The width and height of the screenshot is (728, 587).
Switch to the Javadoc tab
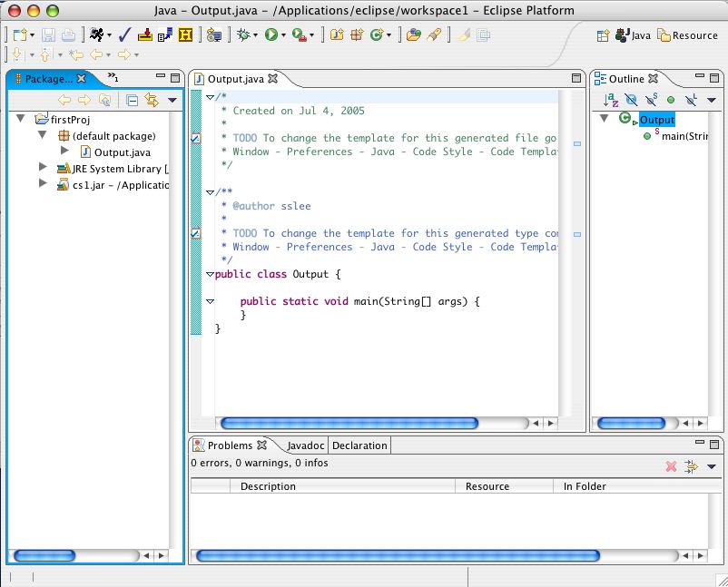305,445
